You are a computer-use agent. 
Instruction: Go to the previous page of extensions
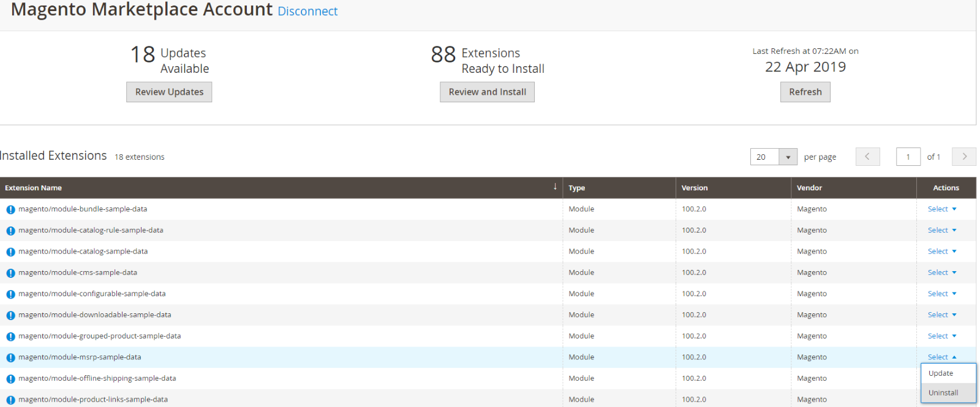pos(867,157)
